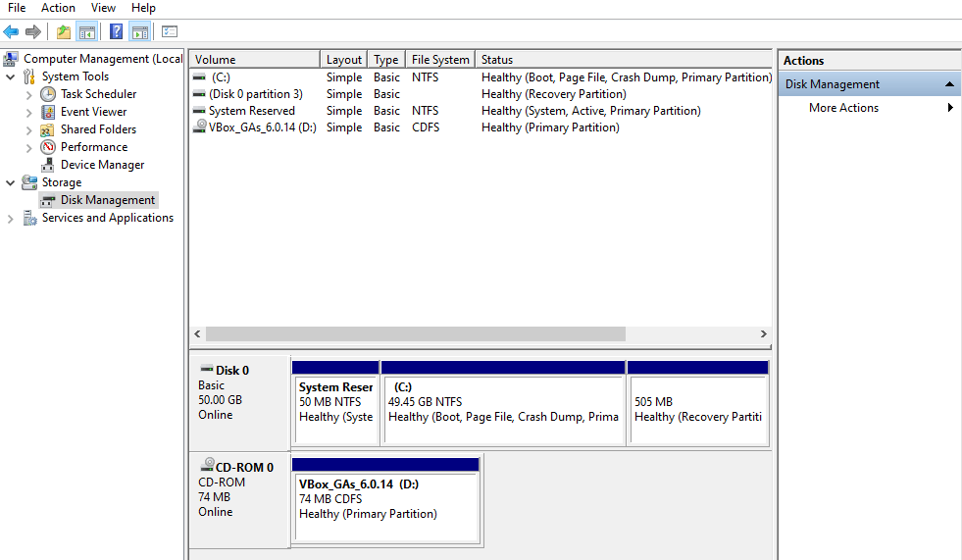Sort by the File System column header

point(440,60)
